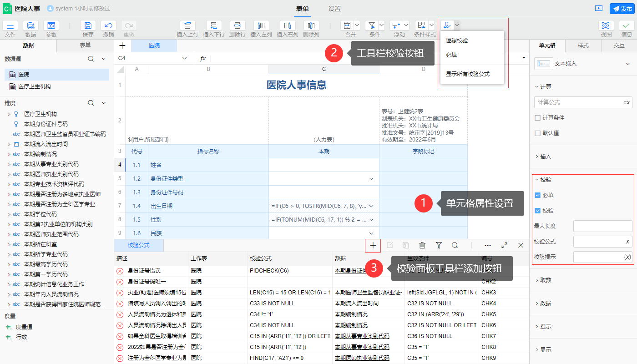This screenshot has width=637, height=364.
Task: Enable the 计算条件 checkbox
Action: (x=538, y=118)
